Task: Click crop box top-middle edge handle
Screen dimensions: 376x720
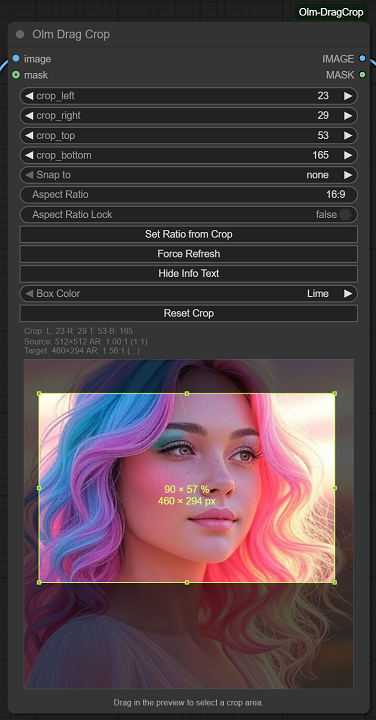Action: [x=187, y=394]
